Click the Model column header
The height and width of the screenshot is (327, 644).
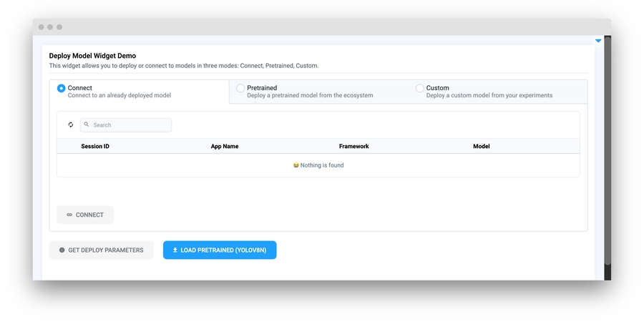click(x=481, y=146)
